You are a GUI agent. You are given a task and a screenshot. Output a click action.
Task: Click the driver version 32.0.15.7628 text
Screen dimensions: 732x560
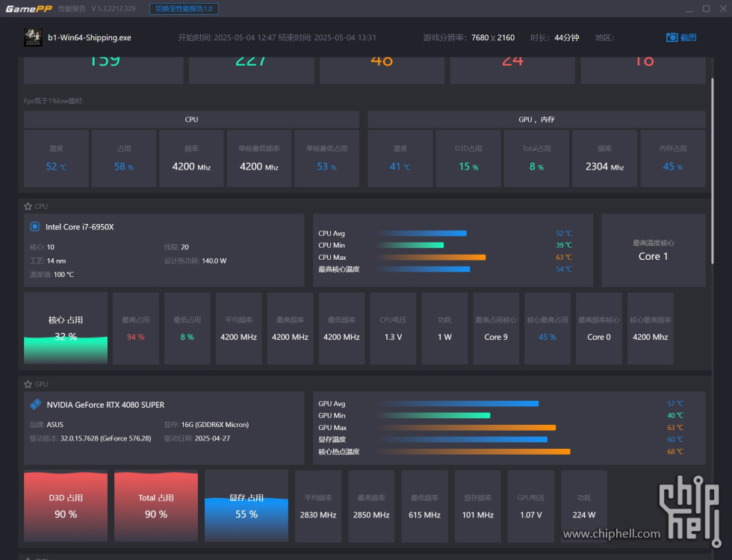tap(105, 438)
